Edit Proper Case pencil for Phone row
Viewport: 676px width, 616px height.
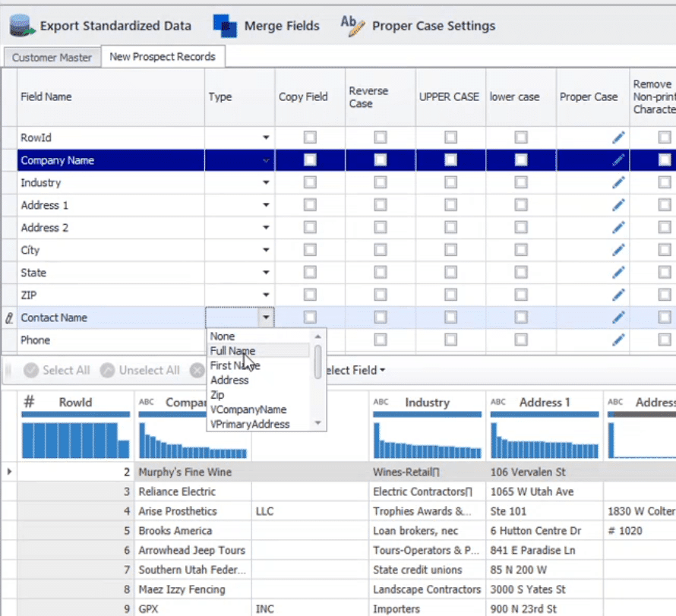(618, 340)
